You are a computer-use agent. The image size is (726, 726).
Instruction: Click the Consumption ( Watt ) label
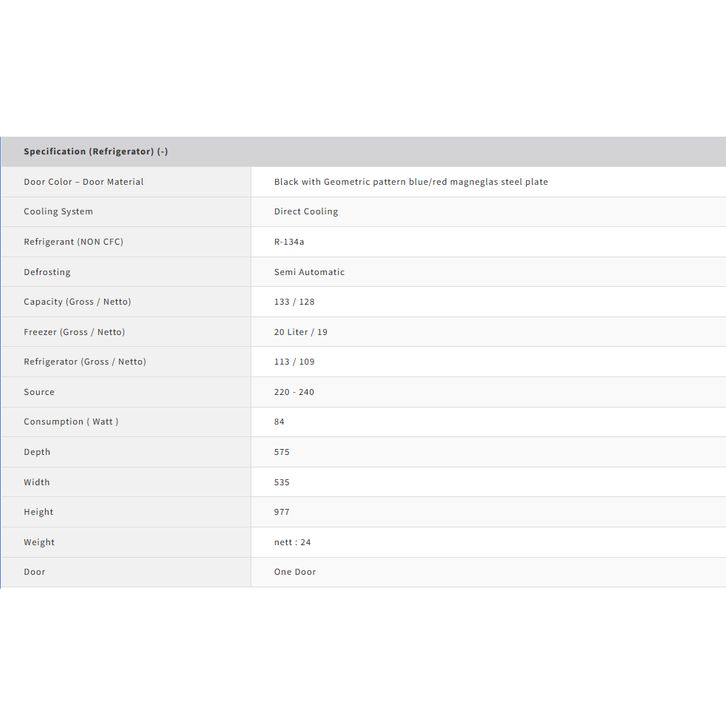pos(71,422)
